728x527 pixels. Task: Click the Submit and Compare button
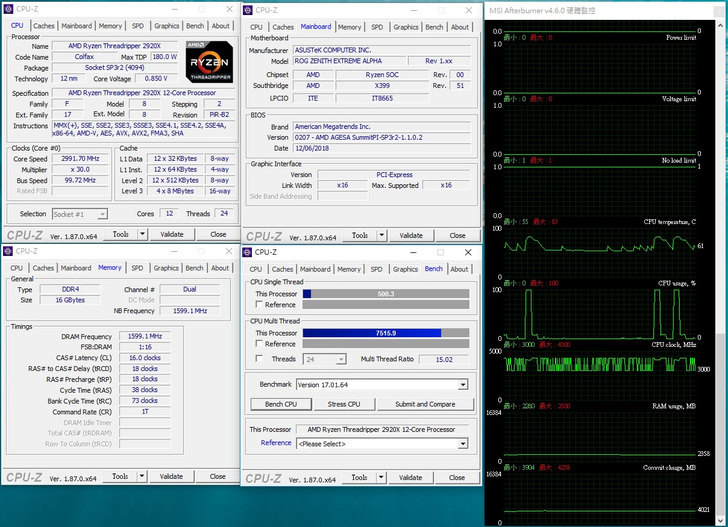click(x=425, y=404)
